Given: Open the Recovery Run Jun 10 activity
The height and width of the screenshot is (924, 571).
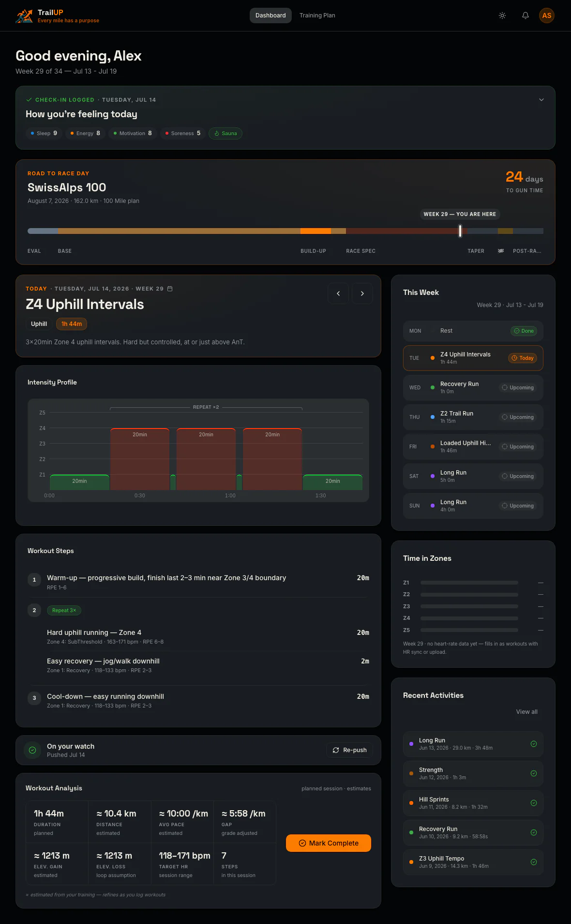Looking at the screenshot, I should 473,832.
